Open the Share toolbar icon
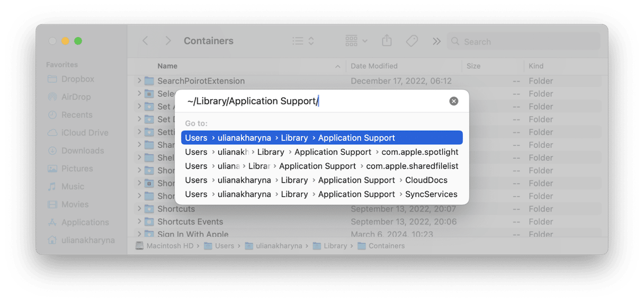The height and width of the screenshot is (302, 644). pos(387,41)
